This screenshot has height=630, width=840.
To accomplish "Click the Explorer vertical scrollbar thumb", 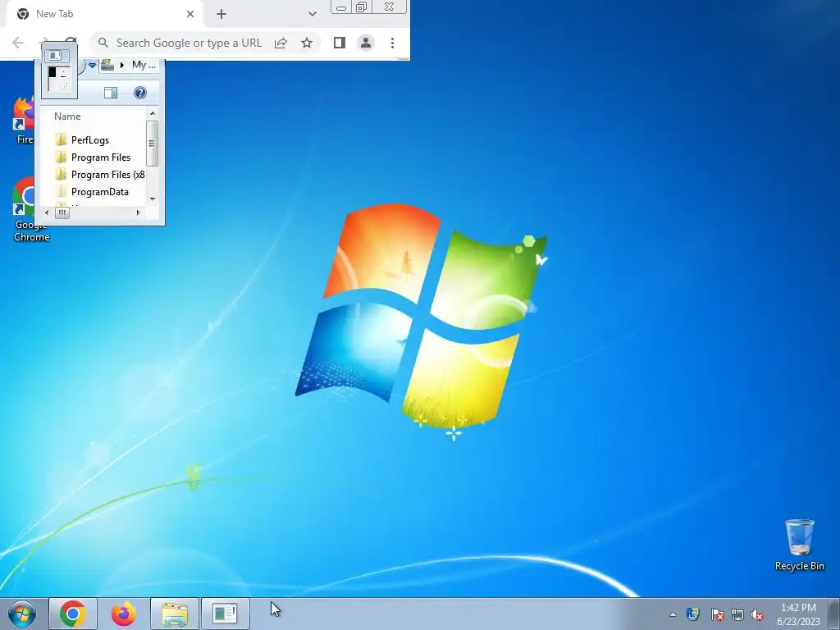I will point(152,143).
